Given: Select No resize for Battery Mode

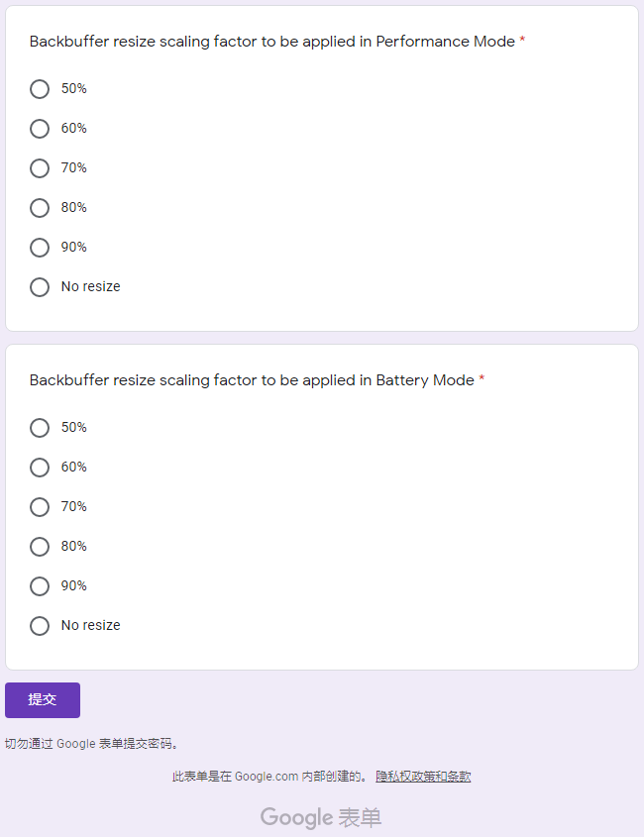Looking at the screenshot, I should tap(40, 626).
